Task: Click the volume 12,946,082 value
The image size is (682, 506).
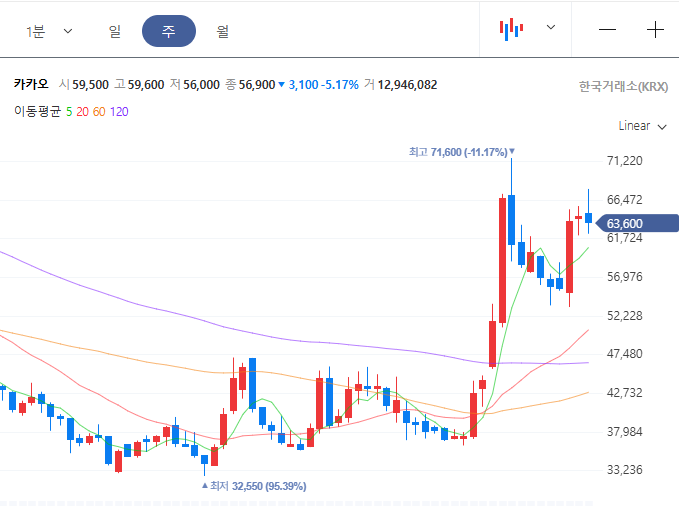Action: (x=407, y=84)
